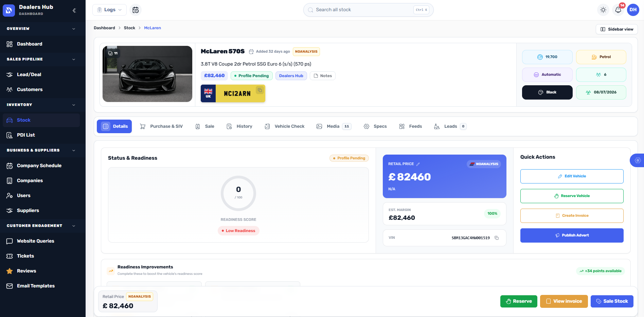644x317 pixels.
Task: Click the Black colour chip
Action: pos(547,92)
